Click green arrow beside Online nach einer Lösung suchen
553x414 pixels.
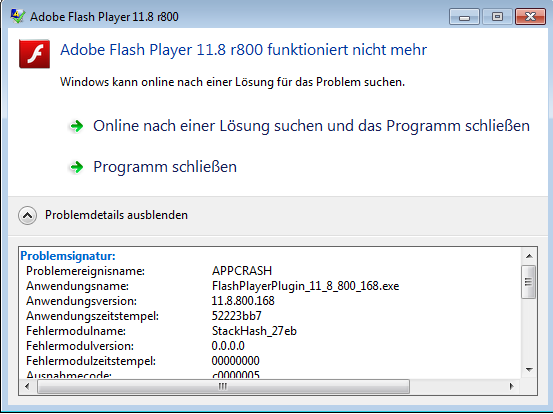[x=77, y=126]
